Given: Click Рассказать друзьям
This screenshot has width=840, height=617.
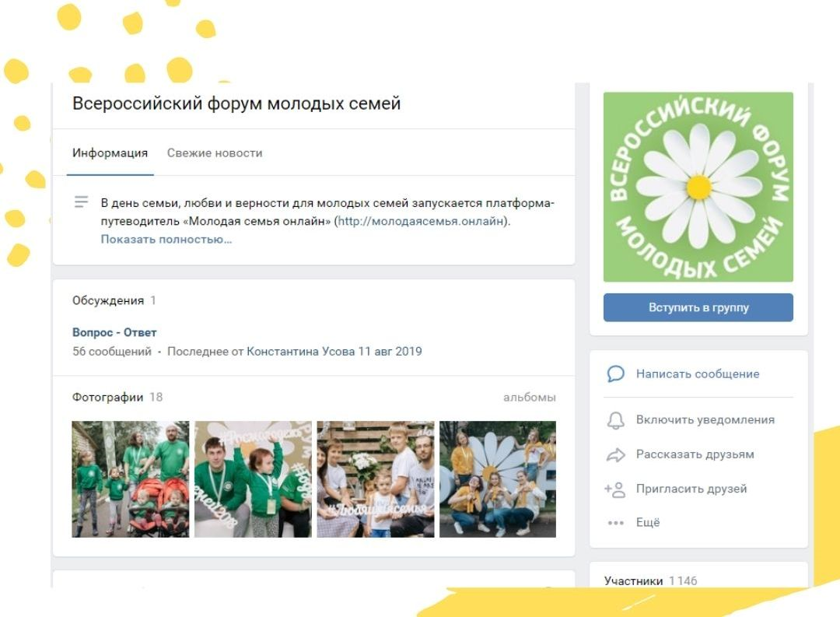Looking at the screenshot, I should click(x=695, y=454).
